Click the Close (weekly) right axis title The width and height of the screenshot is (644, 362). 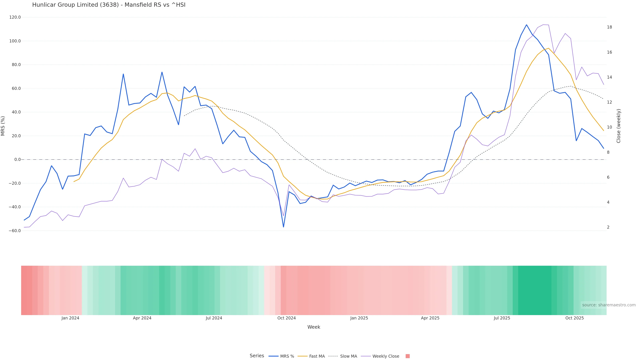[619, 126]
